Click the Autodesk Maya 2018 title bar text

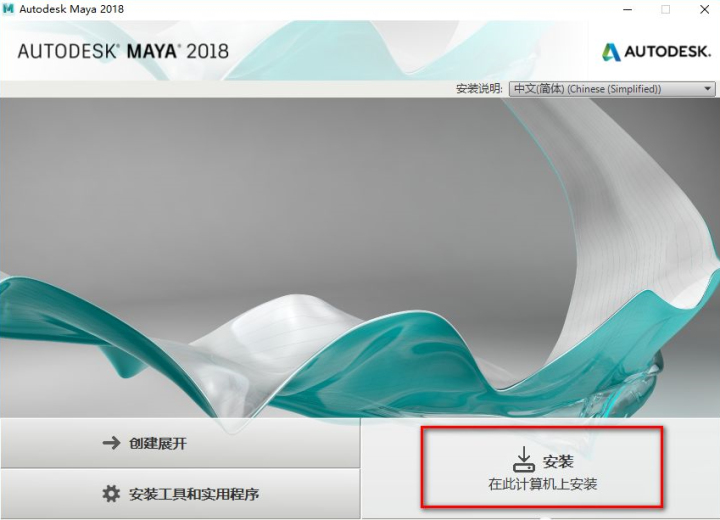pos(72,9)
